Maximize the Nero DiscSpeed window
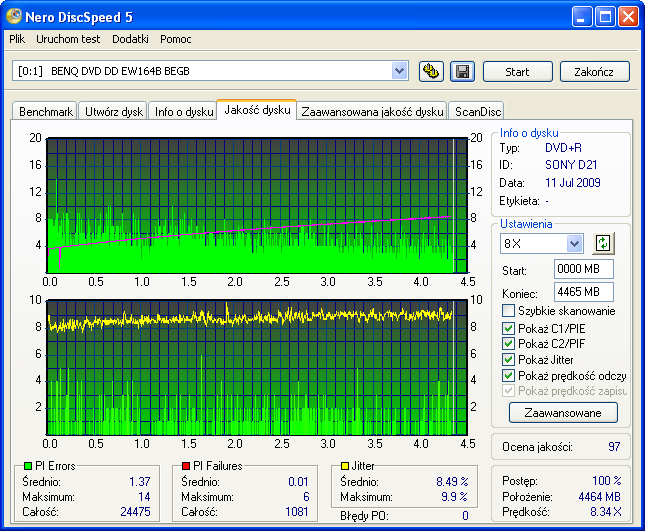Screen dimensions: 645x531 [605, 17]
